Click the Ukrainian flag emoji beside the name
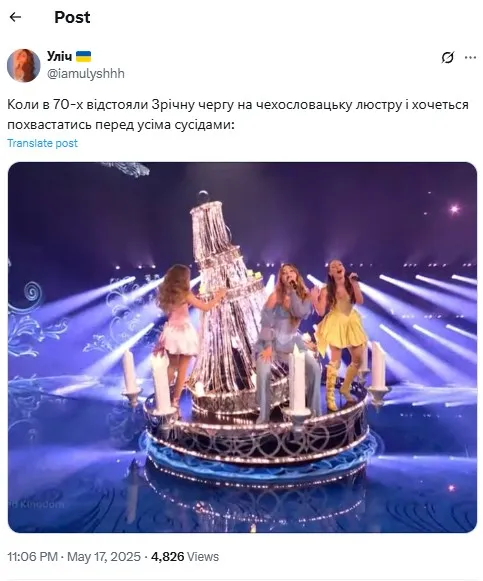 point(84,57)
